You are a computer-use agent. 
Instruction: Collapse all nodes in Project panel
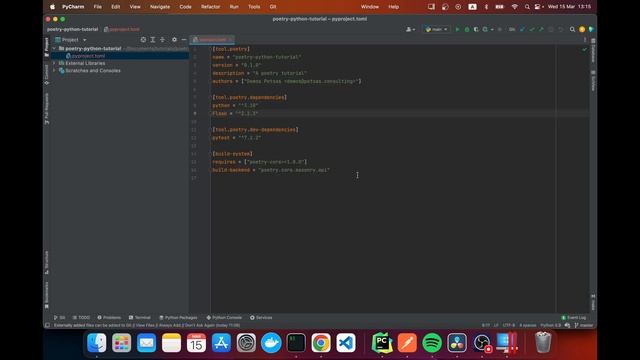(162, 40)
